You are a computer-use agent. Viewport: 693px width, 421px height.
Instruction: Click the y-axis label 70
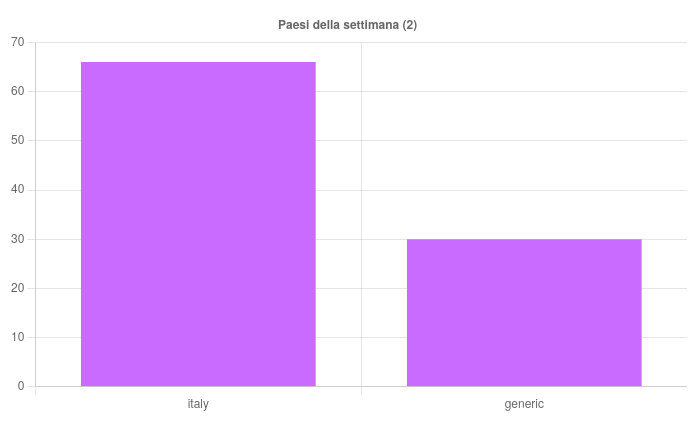(17, 42)
